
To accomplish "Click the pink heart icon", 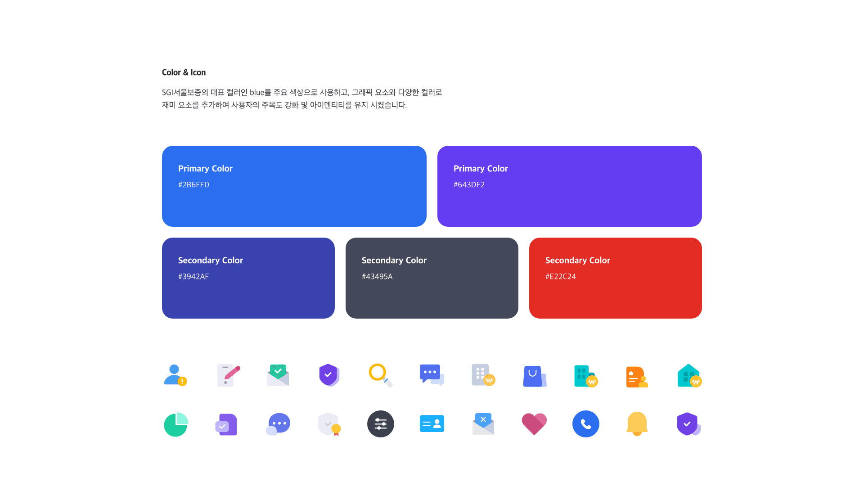I will coord(534,424).
